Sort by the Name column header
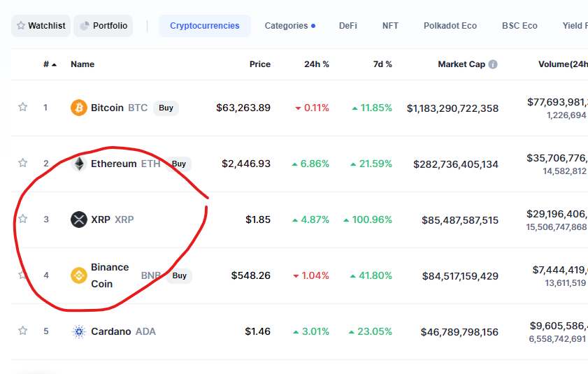The height and width of the screenshot is (374, 588). (x=83, y=64)
